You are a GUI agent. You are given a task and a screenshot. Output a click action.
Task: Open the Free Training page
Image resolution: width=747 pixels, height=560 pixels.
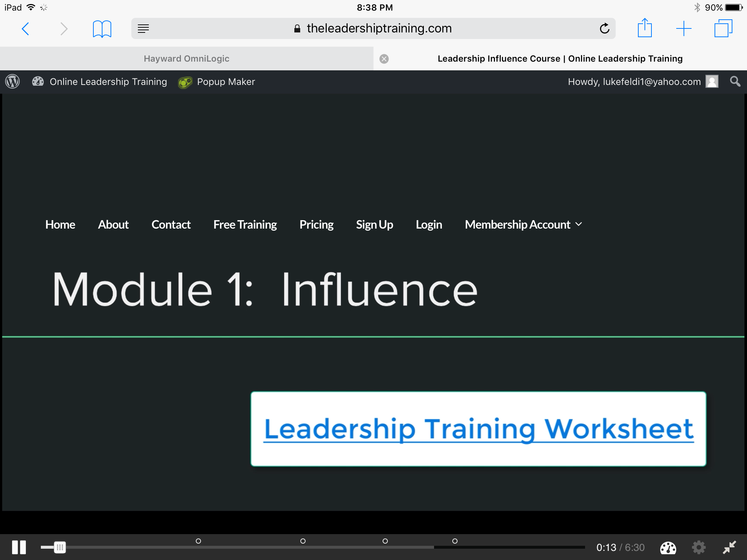[245, 225]
